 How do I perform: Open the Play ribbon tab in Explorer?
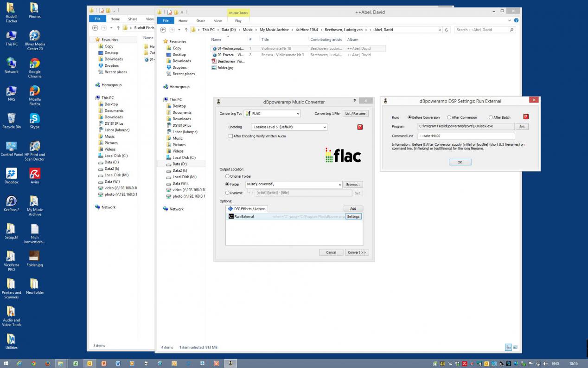pos(238,21)
